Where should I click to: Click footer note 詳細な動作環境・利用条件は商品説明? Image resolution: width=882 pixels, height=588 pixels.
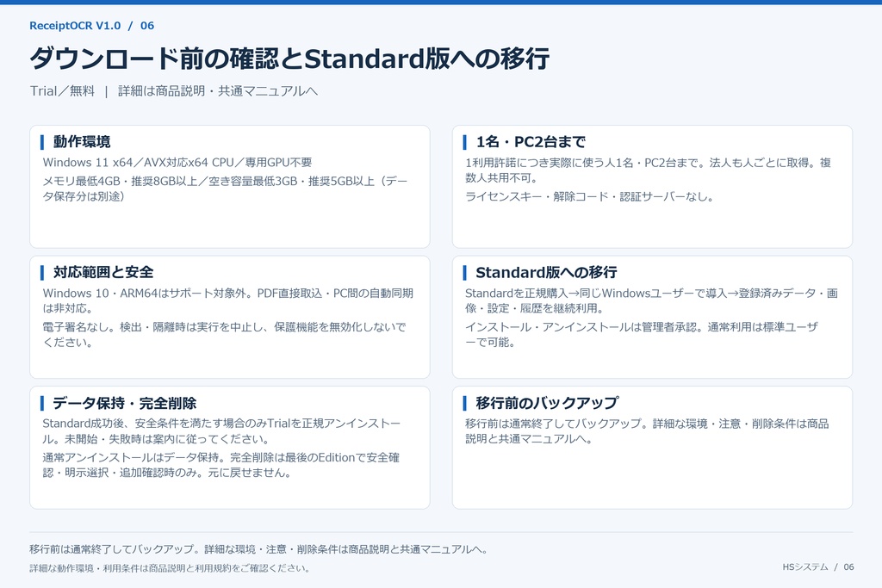coord(170,568)
